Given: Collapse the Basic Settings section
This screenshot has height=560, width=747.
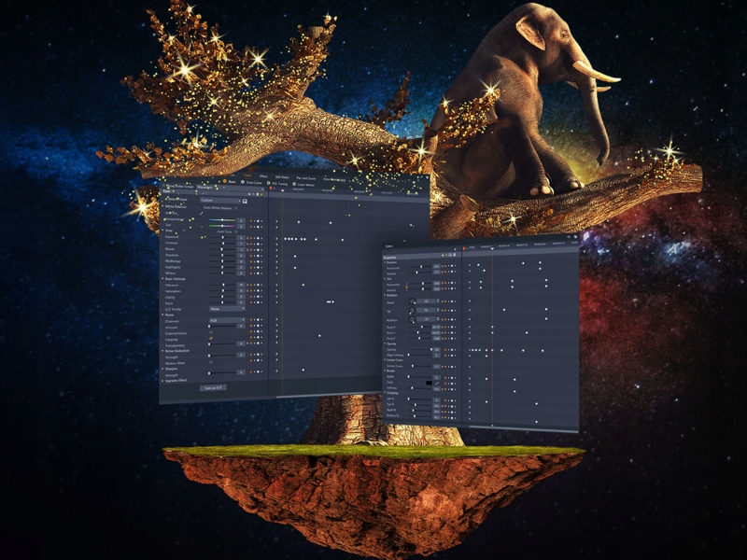Looking at the screenshot, I should coord(162,278).
